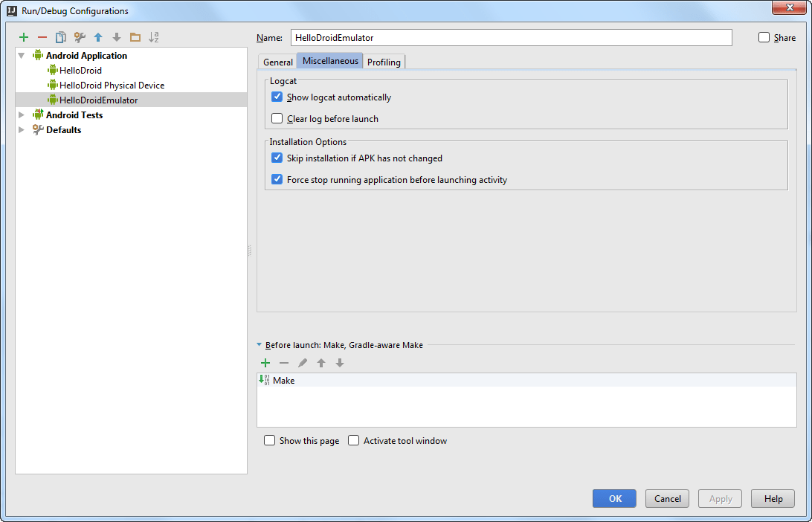The image size is (812, 522).
Task: Toggle Show logcat automatically
Action: coord(277,97)
